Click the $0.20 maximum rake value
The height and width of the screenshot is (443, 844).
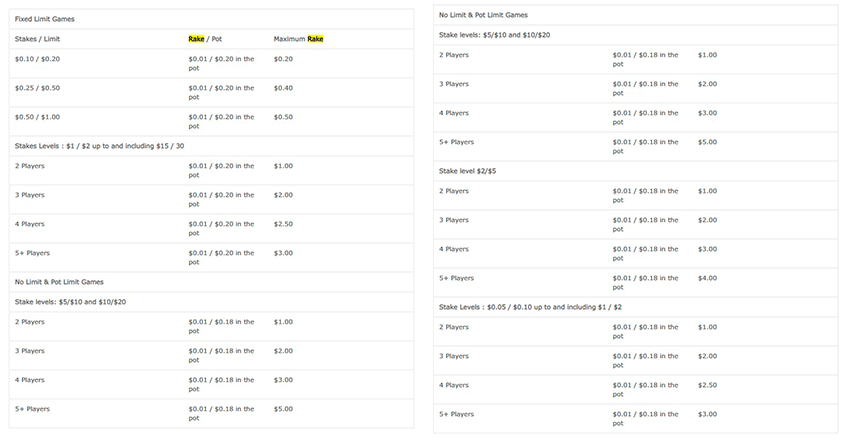(x=283, y=59)
